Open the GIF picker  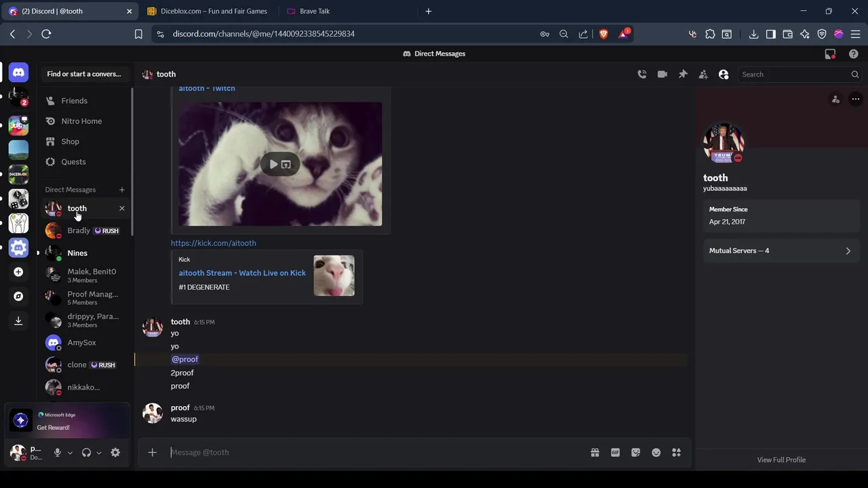pos(615,453)
